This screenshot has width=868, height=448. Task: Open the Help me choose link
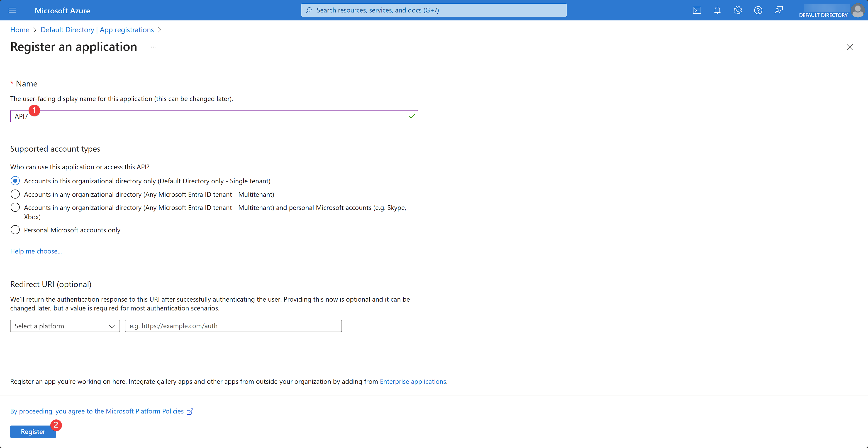[36, 251]
